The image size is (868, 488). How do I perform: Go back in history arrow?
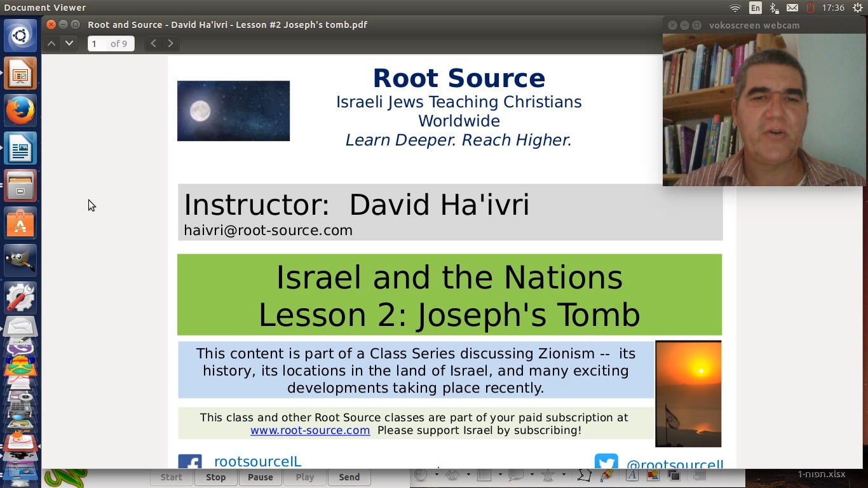point(153,43)
